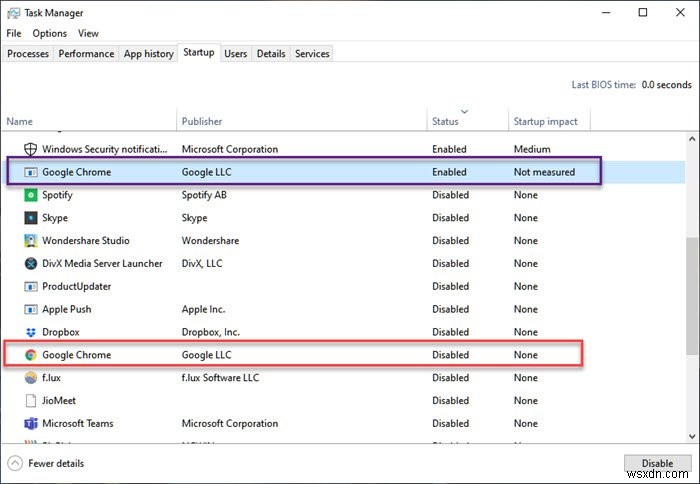This screenshot has width=700, height=484.
Task: Switch to the Details tab
Action: point(271,54)
